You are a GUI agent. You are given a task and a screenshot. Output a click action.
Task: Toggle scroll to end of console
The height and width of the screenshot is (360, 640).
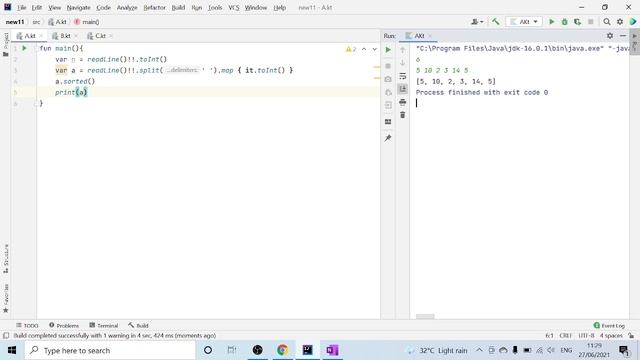[402, 89]
